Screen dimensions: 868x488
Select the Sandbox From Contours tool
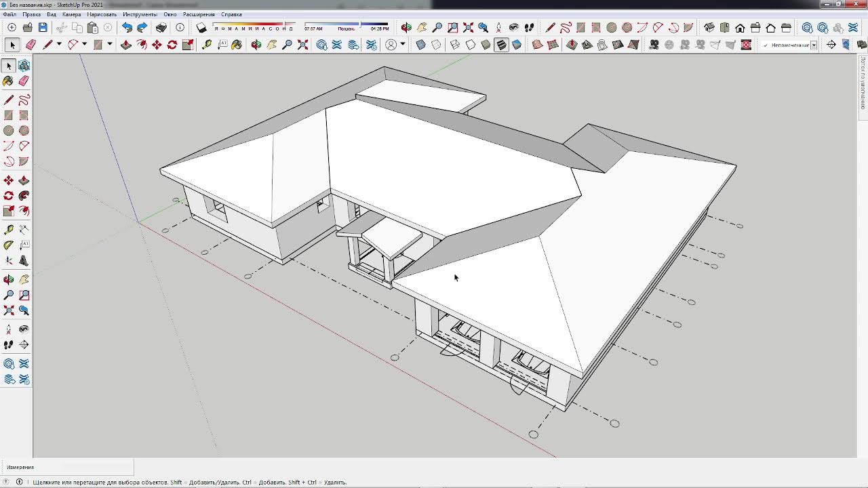click(537, 45)
